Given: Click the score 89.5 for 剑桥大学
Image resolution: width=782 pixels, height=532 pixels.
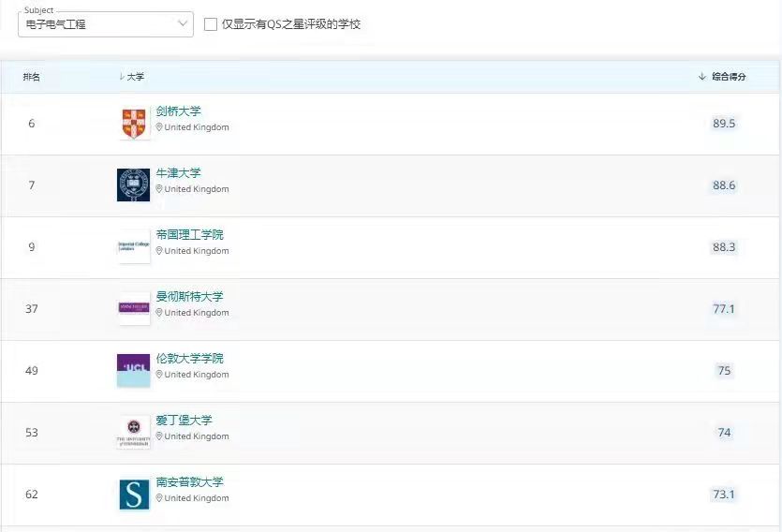Looking at the screenshot, I should [724, 123].
